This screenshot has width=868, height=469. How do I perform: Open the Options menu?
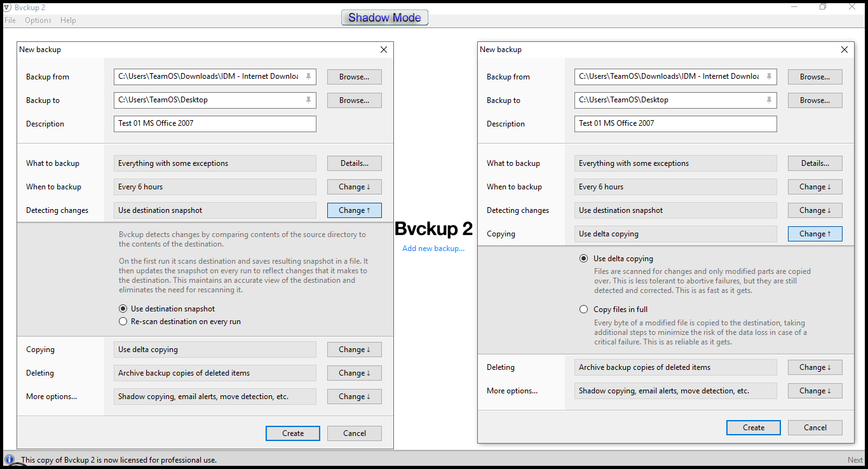38,20
